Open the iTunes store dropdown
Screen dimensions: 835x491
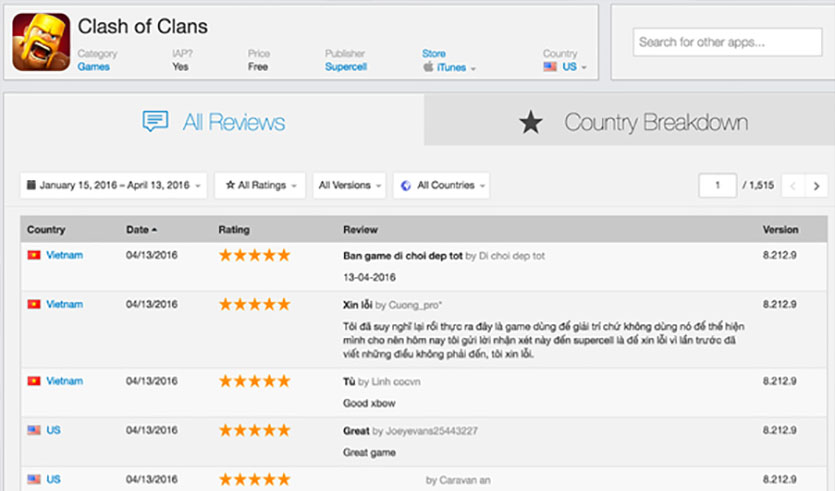pos(449,67)
